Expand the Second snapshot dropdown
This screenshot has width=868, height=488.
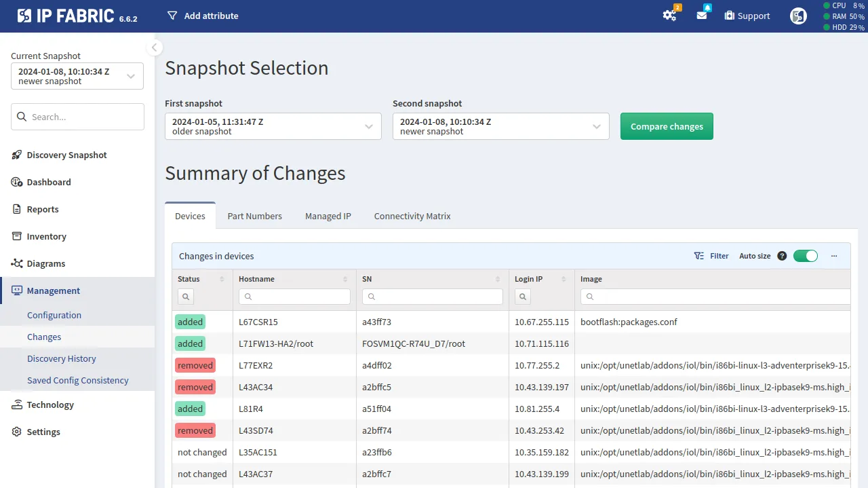[x=501, y=126]
